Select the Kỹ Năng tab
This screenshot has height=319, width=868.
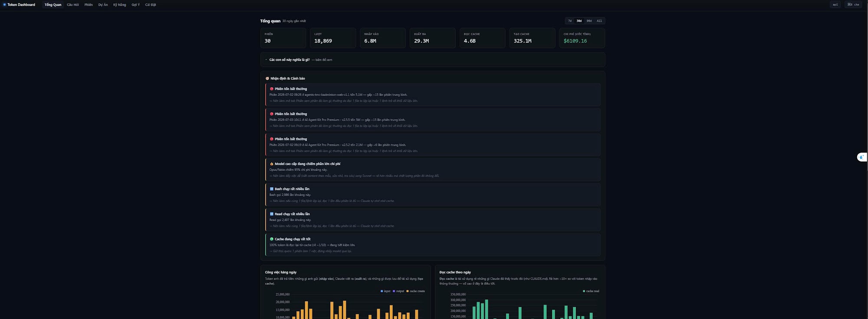pos(120,5)
